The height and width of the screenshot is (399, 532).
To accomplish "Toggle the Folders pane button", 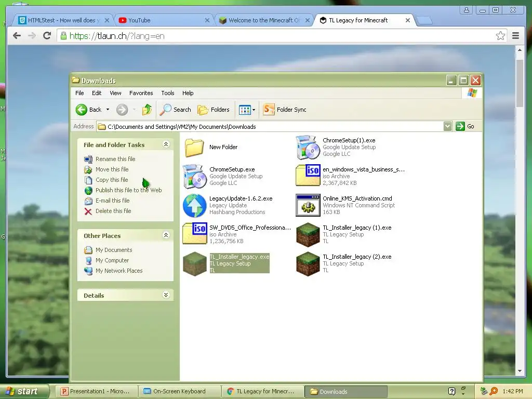I will pyautogui.click(x=214, y=110).
